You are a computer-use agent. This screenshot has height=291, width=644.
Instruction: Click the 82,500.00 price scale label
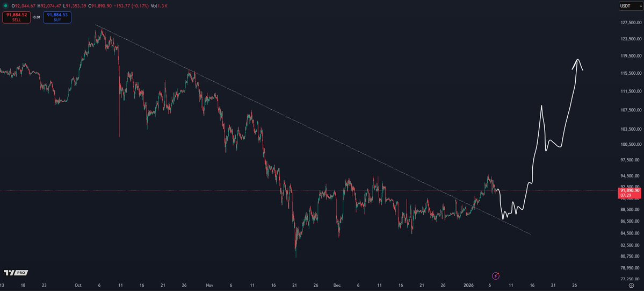(x=630, y=245)
